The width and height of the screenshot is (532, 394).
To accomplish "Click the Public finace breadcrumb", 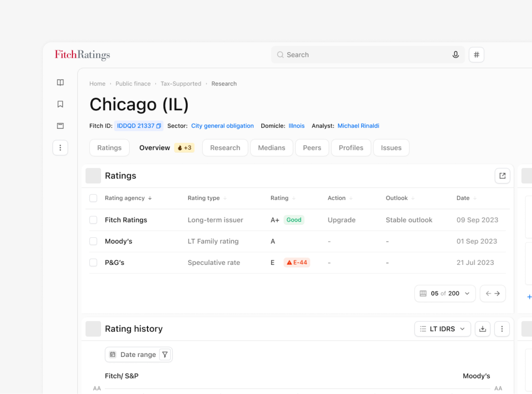I will coord(133,83).
